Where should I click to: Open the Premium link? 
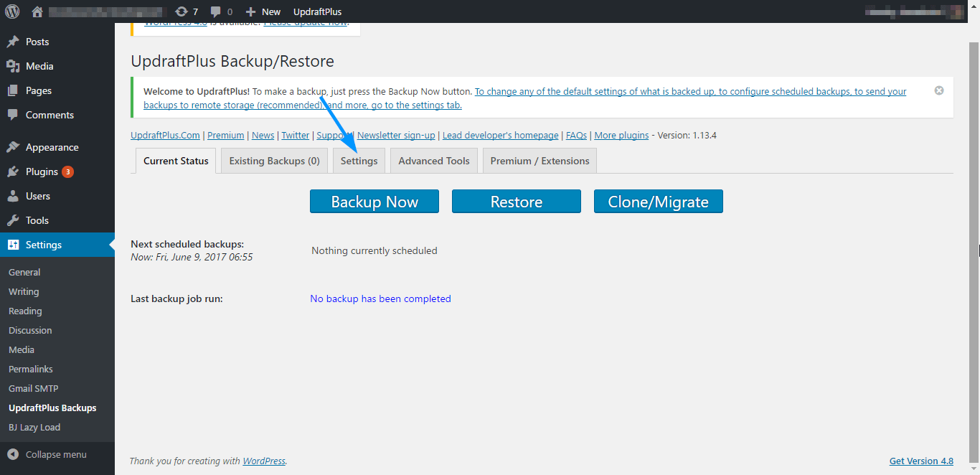click(x=226, y=135)
